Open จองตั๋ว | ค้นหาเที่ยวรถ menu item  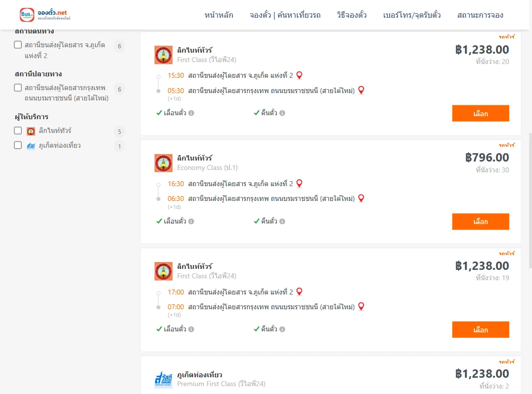(285, 15)
